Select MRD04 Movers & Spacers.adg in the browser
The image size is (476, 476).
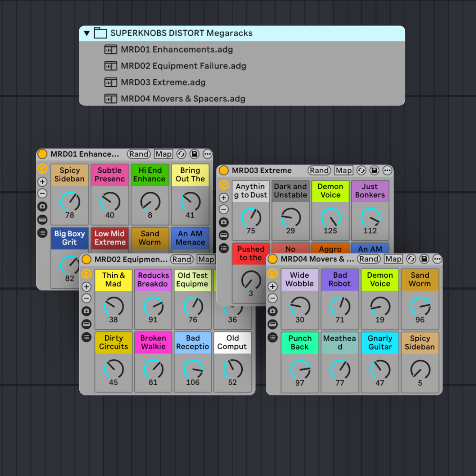coord(183,98)
